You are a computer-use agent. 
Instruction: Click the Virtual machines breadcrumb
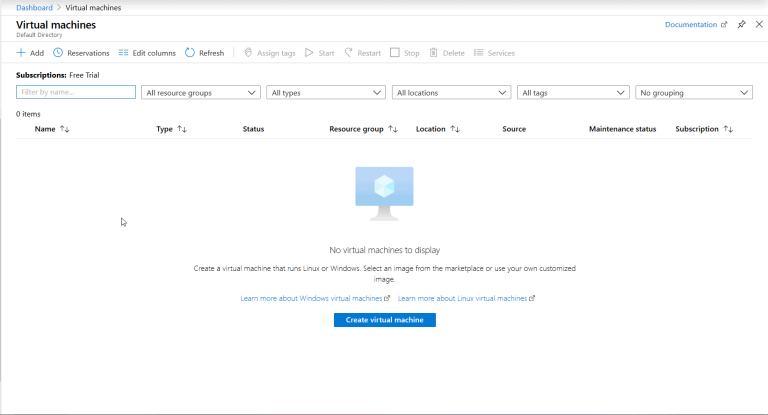coord(93,8)
